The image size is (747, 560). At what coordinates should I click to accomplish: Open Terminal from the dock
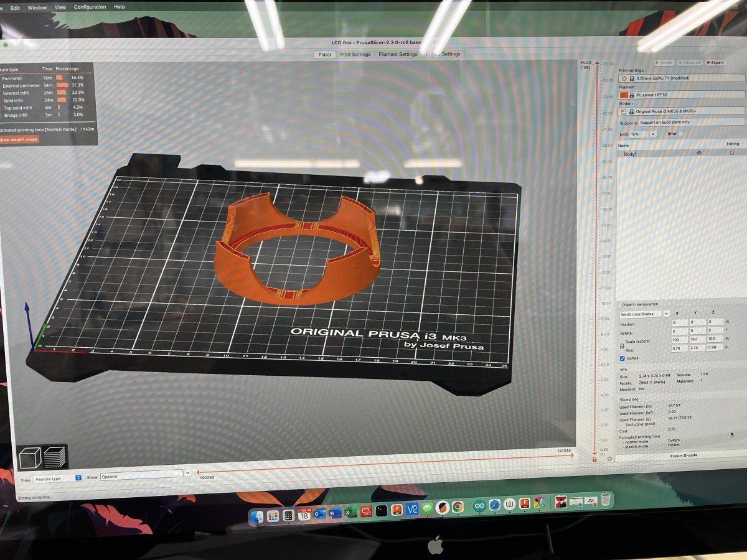pyautogui.click(x=381, y=510)
